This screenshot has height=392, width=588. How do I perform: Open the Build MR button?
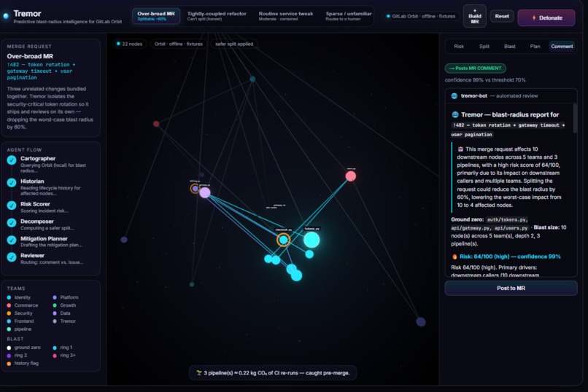click(474, 16)
